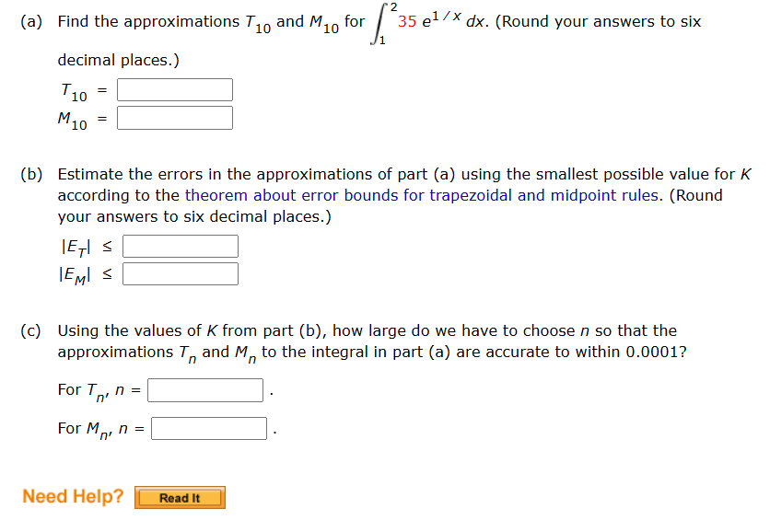Place cursor in the |EM| error bound field
The image size is (770, 532).
[180, 272]
